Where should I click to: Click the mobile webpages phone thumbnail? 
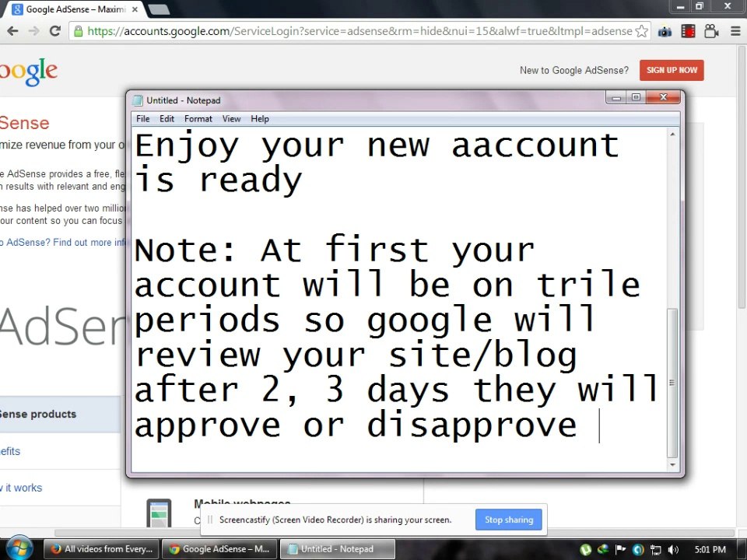[x=159, y=513]
